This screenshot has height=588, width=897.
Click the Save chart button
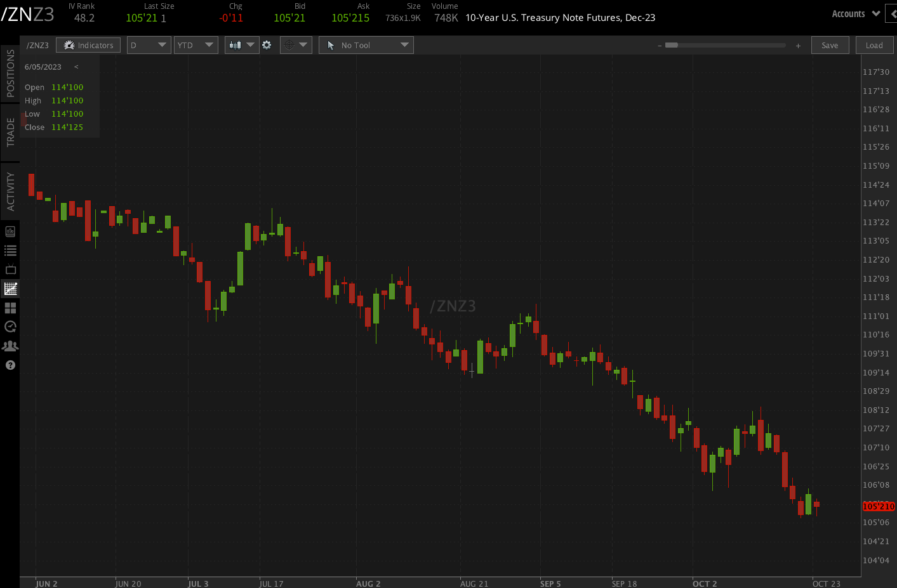tap(830, 45)
